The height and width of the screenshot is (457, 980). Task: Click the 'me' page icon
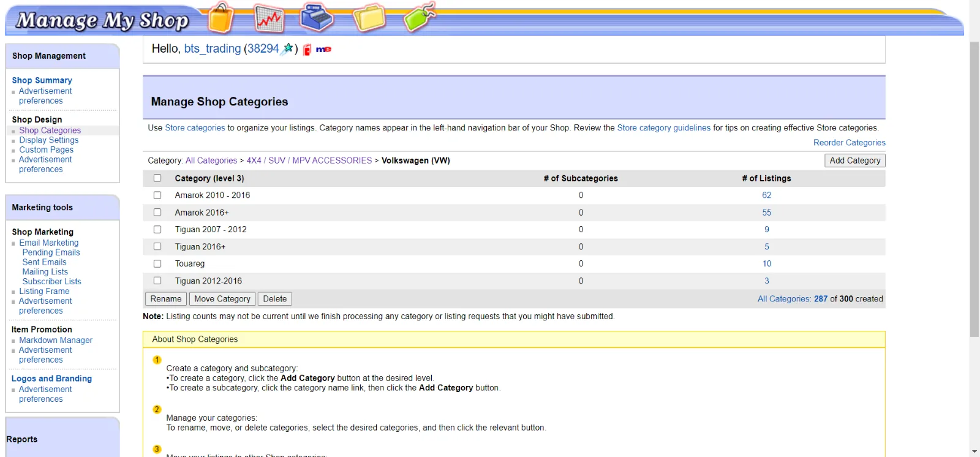pos(323,49)
